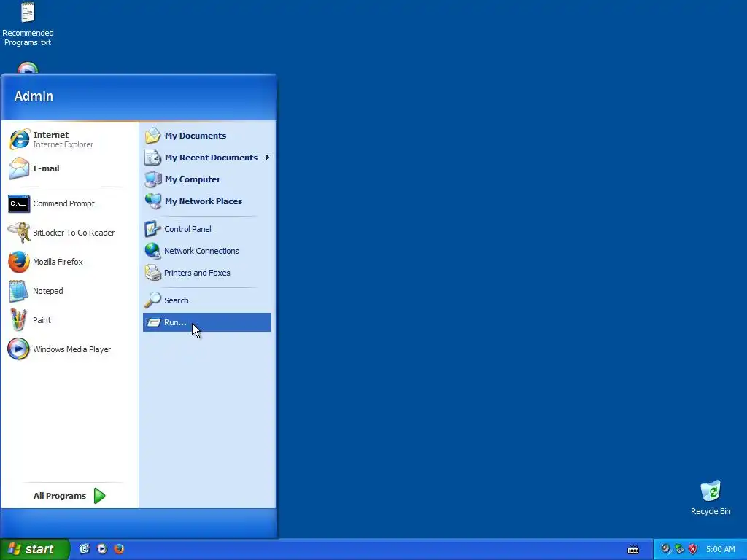747x560 pixels.
Task: Select the Recycle Bin desktop icon
Action: tap(711, 498)
